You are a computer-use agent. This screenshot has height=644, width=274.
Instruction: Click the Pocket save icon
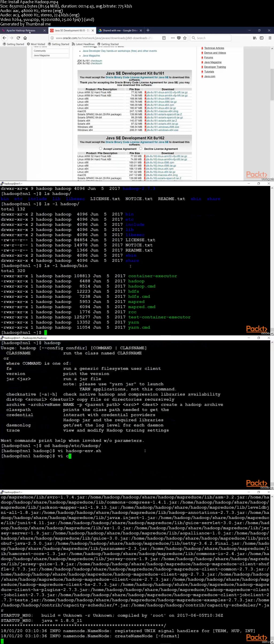coord(179,38)
